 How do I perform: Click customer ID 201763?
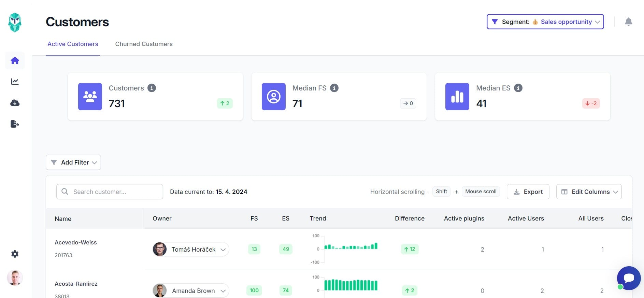pos(63,255)
